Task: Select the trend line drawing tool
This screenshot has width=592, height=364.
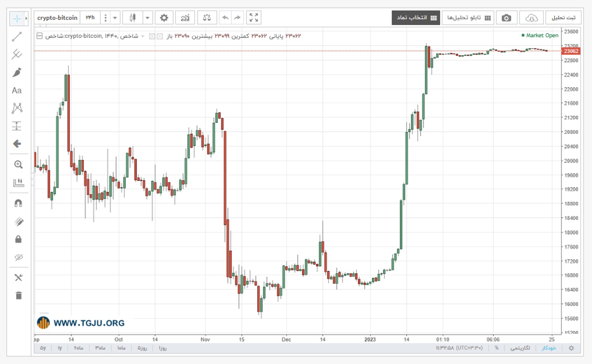Action: [17, 36]
